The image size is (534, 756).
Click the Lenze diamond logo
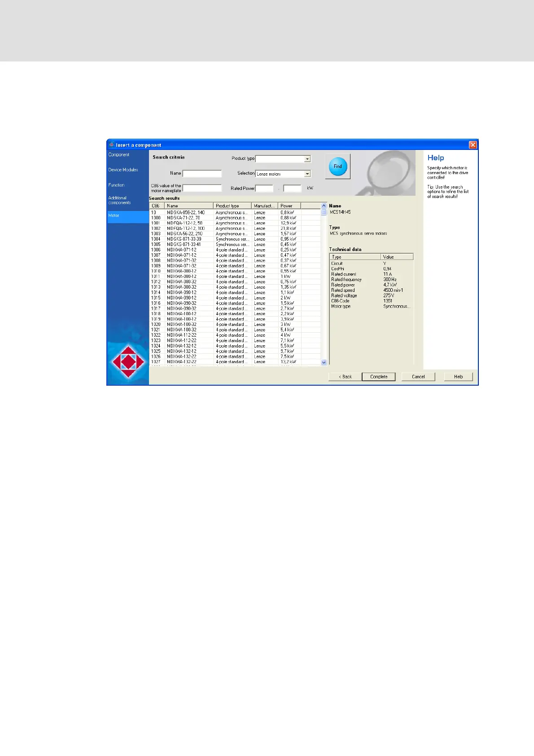tap(128, 361)
